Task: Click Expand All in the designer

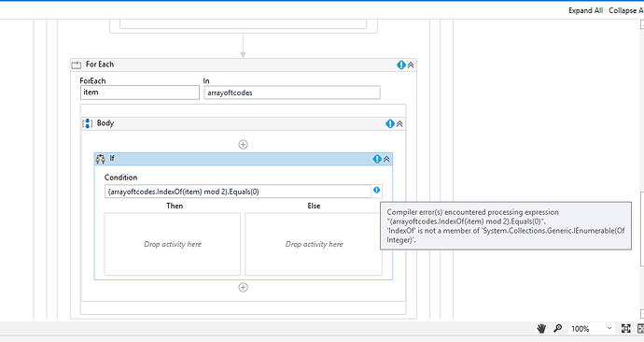Action: (x=585, y=10)
